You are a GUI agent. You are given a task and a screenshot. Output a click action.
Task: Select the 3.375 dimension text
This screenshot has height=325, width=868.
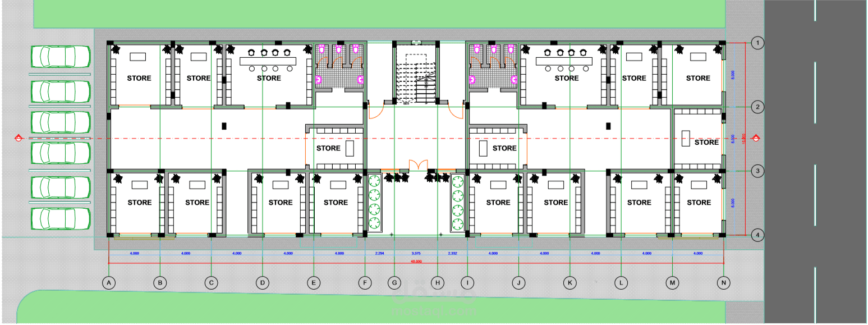416,254
